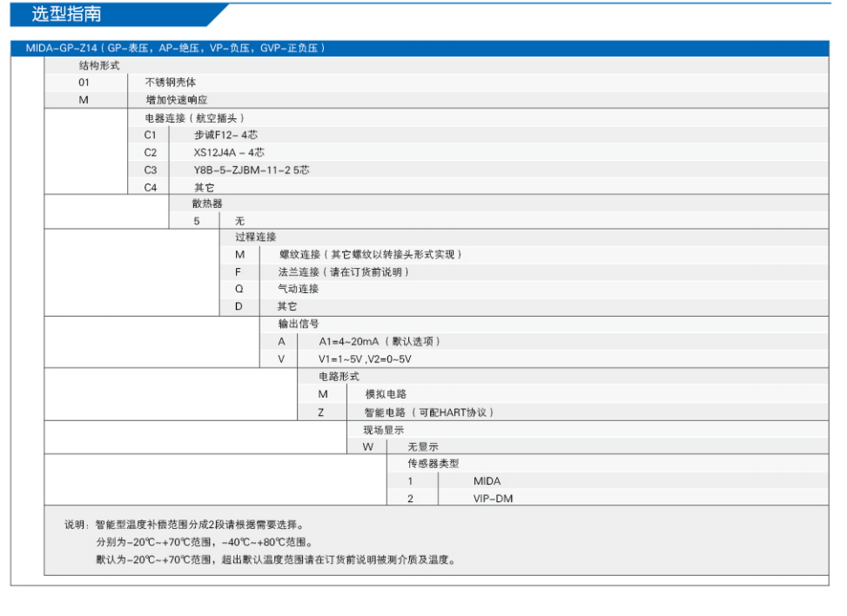Click XS12J4A - 4芯 entry
The width and height of the screenshot is (847, 616).
229,153
